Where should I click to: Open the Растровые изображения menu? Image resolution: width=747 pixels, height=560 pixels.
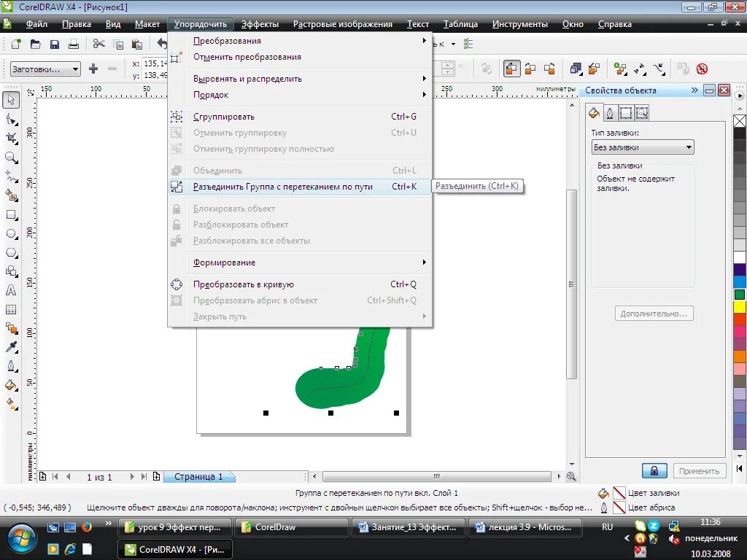pyautogui.click(x=343, y=24)
